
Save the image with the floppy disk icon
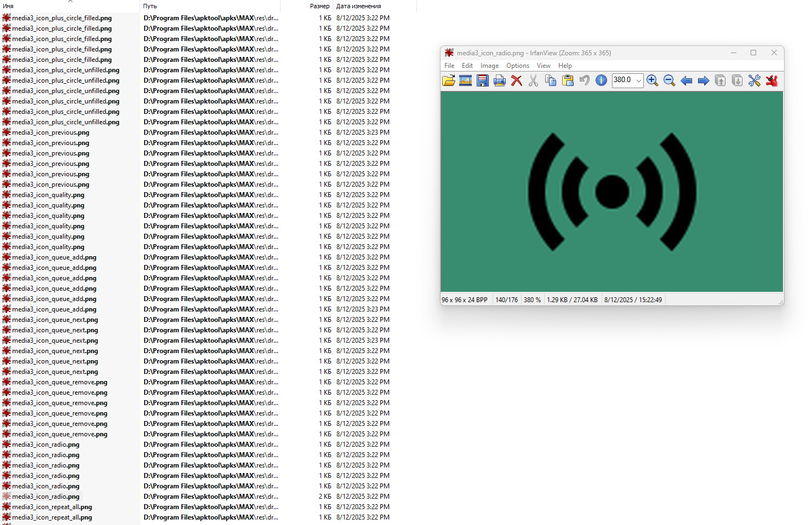[x=483, y=80]
